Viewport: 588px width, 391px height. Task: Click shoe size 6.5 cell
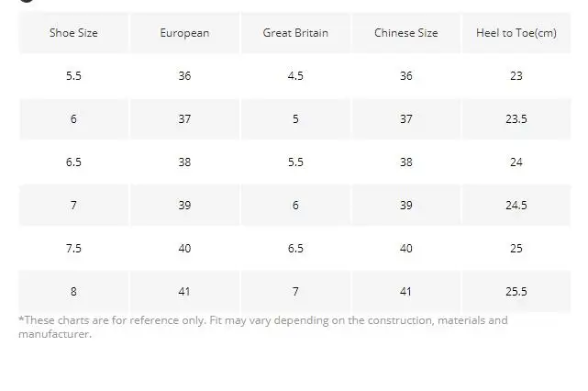pyautogui.click(x=73, y=162)
